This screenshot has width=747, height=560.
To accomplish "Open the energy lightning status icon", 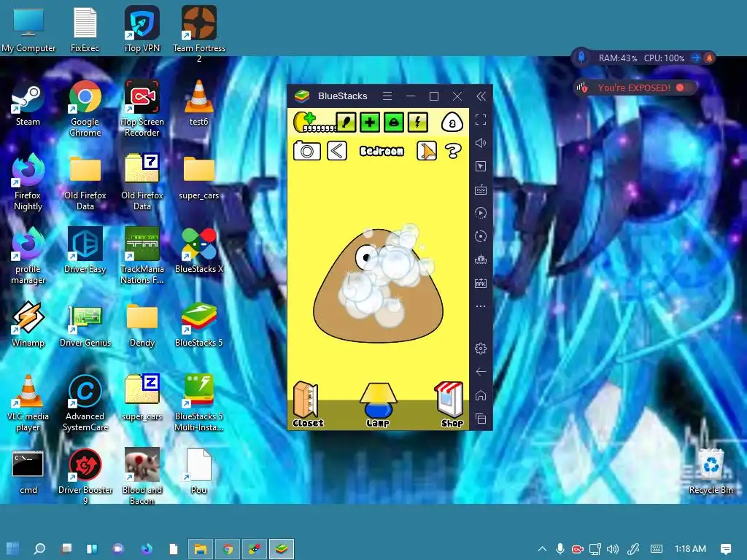I will point(417,122).
